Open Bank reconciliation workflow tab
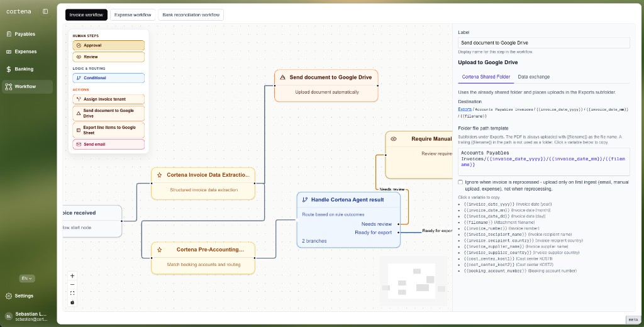Screen dimensions: 644x327 tap(191, 15)
